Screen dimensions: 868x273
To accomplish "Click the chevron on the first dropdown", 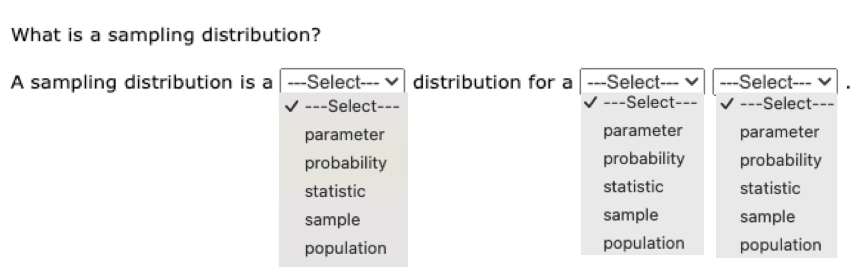I will point(391,82).
